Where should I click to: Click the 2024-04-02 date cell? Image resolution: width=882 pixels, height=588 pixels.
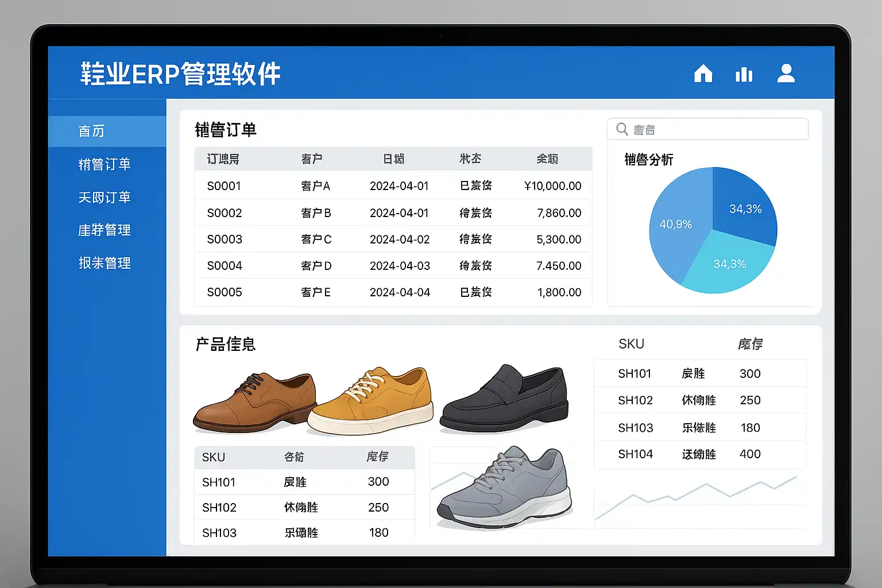coord(400,239)
